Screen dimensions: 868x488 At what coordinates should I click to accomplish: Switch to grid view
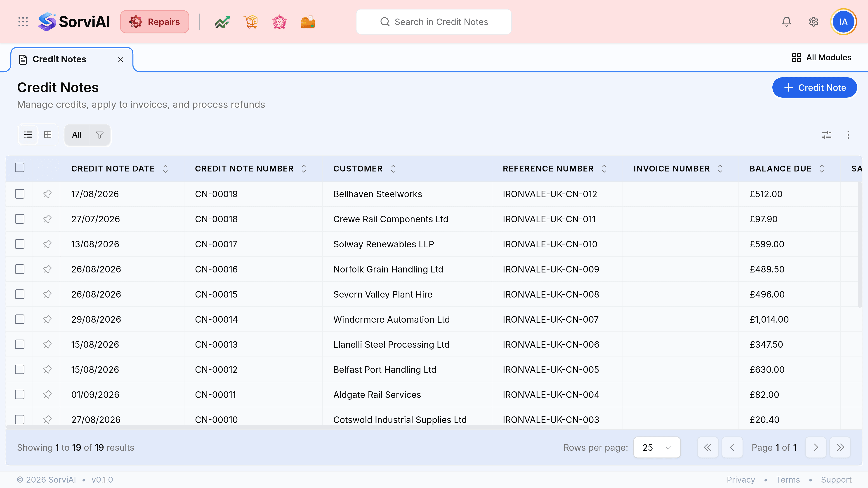(x=48, y=135)
